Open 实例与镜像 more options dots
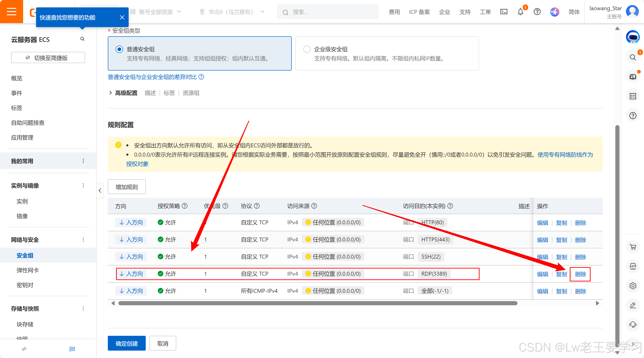This screenshot has height=358, width=644. 83,185
